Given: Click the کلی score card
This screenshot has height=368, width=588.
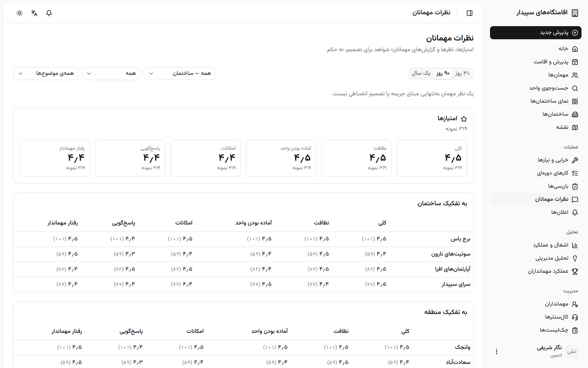Looking at the screenshot, I should 432,158.
